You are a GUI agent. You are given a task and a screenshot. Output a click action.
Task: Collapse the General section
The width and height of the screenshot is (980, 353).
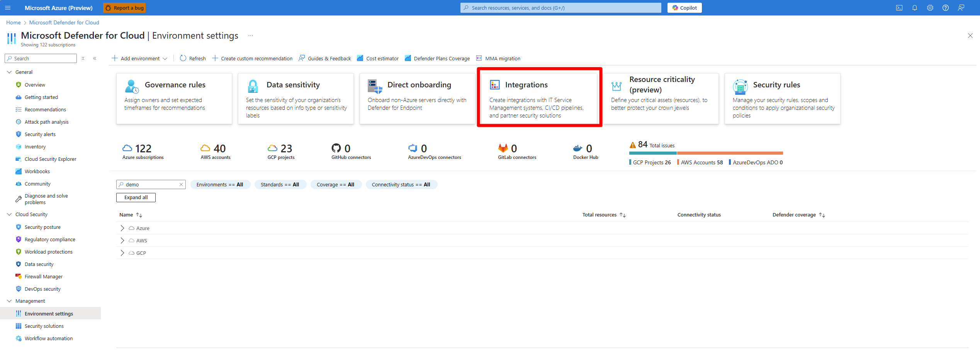[x=9, y=72]
